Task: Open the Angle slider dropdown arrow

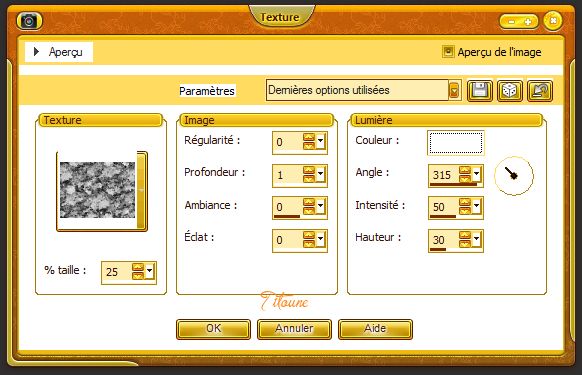Action: (x=476, y=175)
